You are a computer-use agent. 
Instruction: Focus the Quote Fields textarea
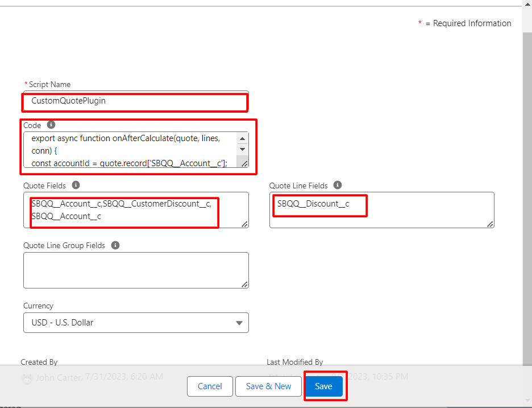tap(135, 209)
